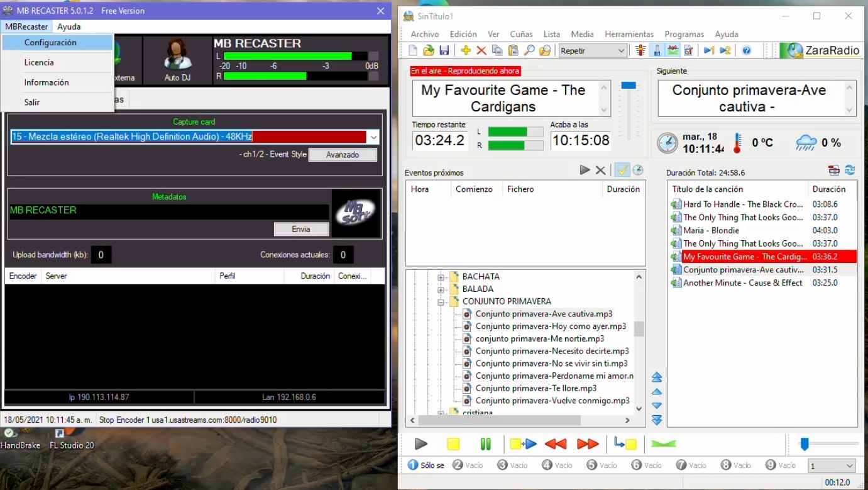Click the X delete icon above events list

[600, 170]
